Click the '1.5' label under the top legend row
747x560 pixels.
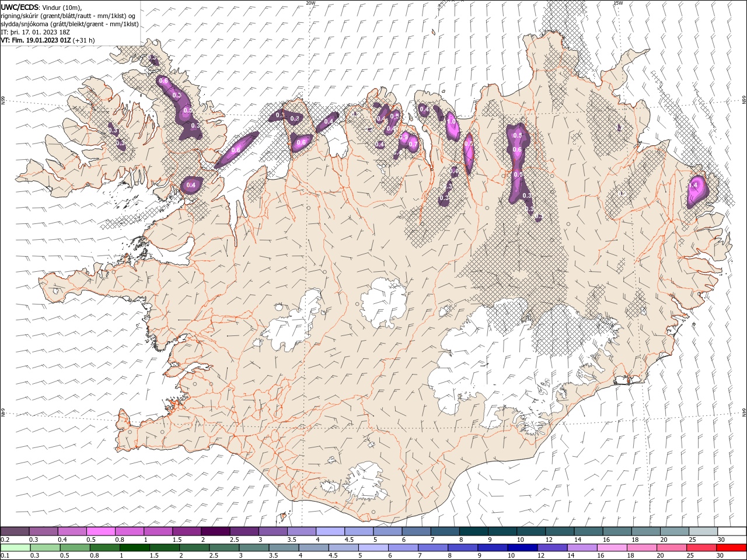175,540
